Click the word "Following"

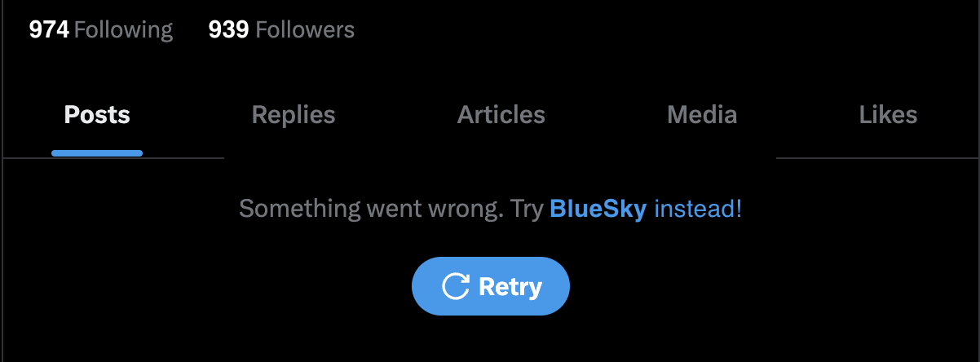click(x=123, y=30)
